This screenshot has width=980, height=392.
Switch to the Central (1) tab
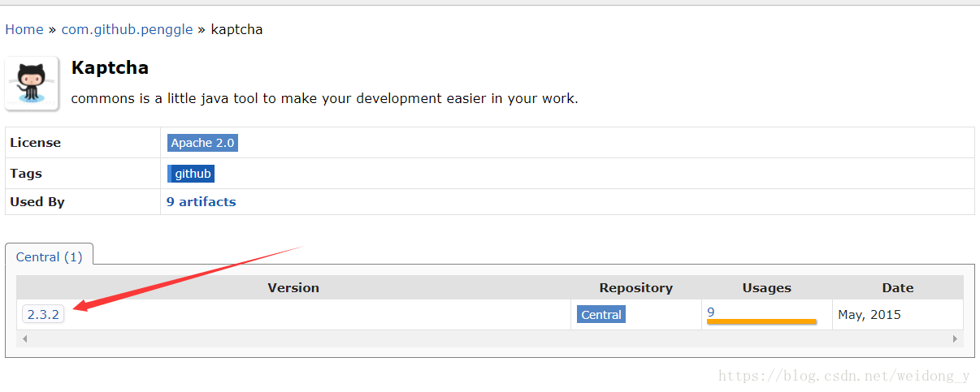50,257
